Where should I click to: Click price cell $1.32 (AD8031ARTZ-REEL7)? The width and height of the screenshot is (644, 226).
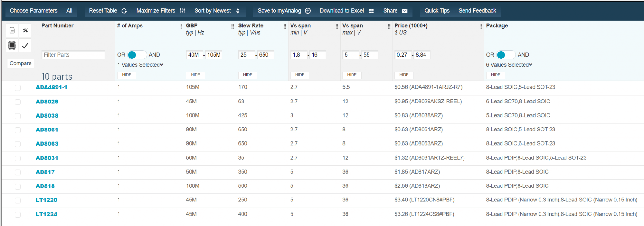(430, 158)
